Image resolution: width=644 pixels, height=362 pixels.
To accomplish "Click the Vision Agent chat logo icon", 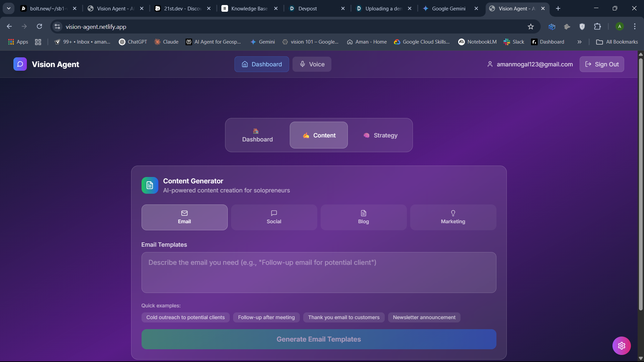I will point(20,64).
